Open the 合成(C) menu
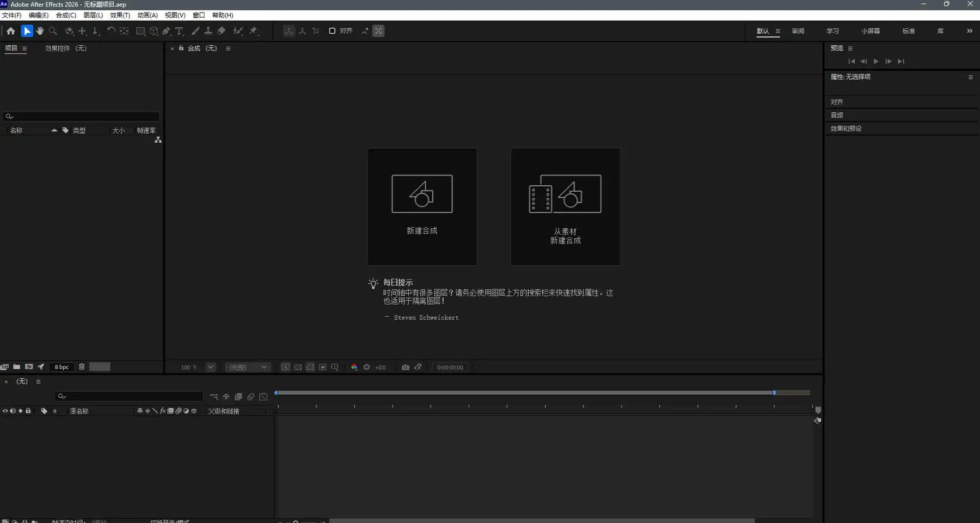980x523 pixels. tap(66, 15)
